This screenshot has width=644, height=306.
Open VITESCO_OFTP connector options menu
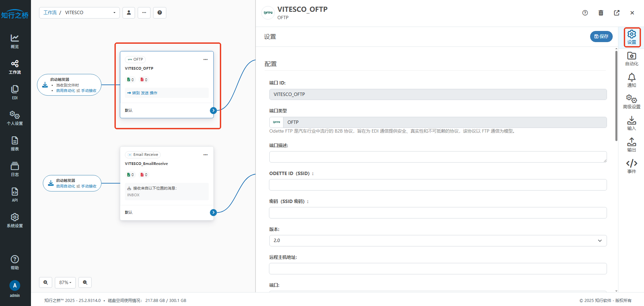pos(205,60)
